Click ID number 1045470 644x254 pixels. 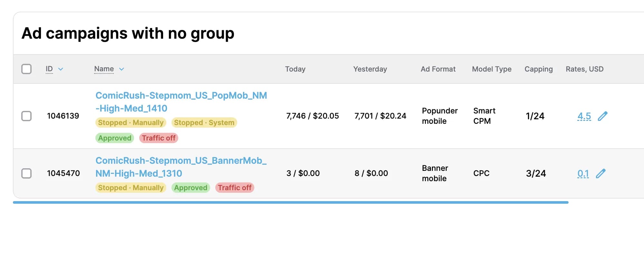tap(63, 173)
